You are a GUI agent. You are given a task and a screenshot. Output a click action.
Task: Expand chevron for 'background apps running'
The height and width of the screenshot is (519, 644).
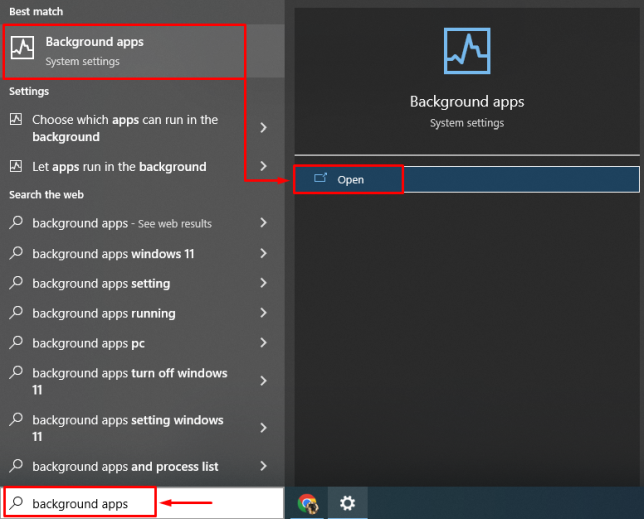tap(263, 313)
